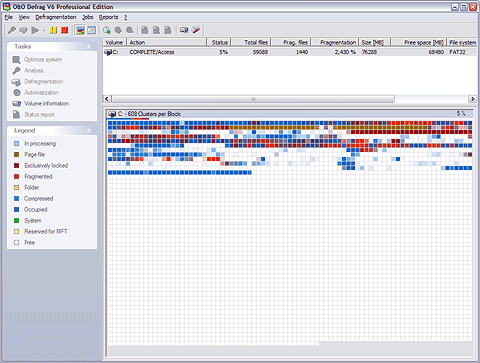The width and height of the screenshot is (480, 363).
Task: Click the drive information toolbar icon
Action: coord(184,30)
